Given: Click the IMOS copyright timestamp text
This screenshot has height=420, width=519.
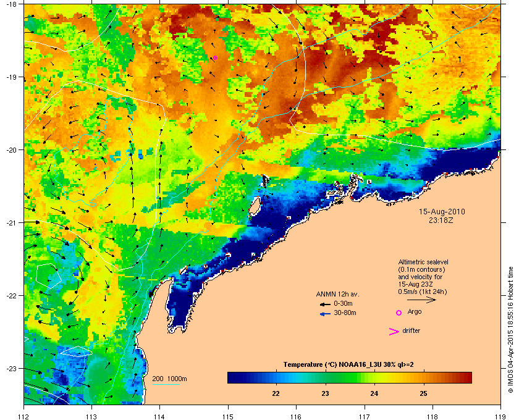Looking at the screenshot, I should (x=510, y=331).
